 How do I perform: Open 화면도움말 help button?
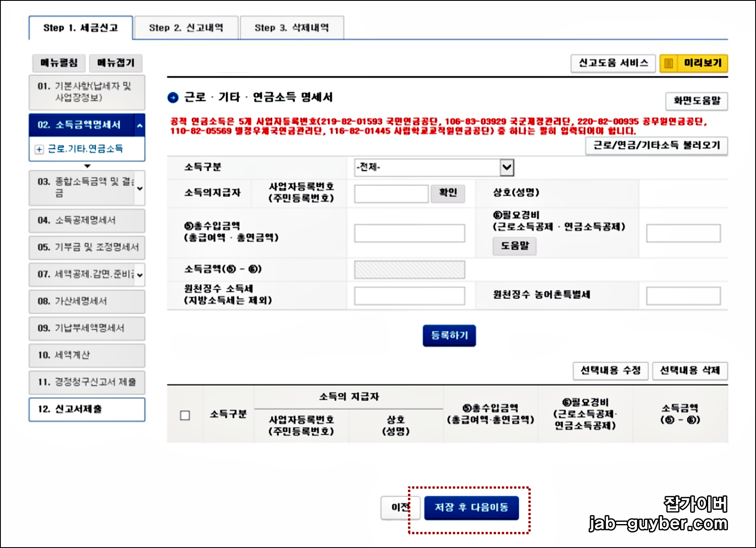click(697, 101)
